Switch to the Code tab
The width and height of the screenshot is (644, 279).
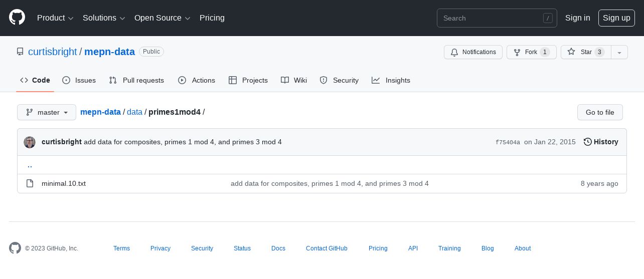coord(35,80)
